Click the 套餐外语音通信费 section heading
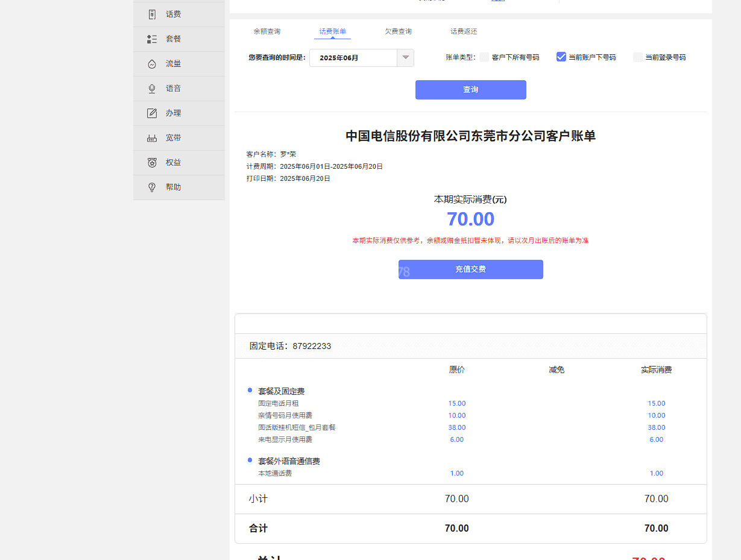This screenshot has width=741, height=560. coord(289,461)
